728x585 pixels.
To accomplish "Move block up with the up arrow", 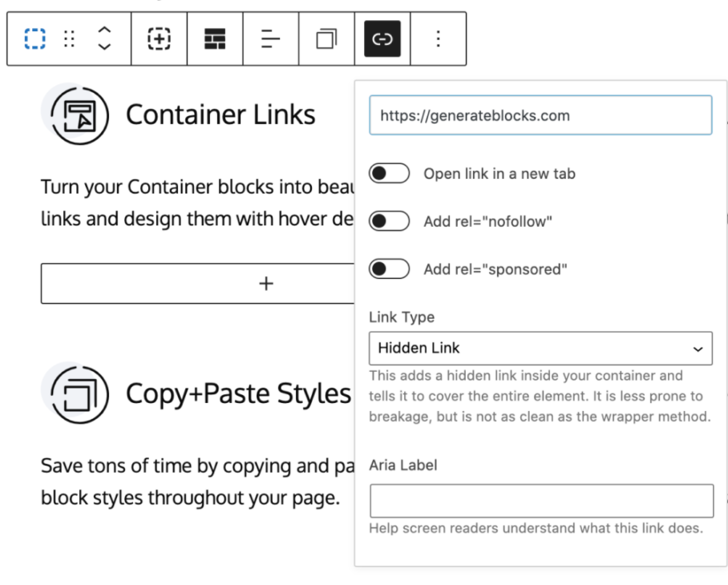I will (x=104, y=30).
